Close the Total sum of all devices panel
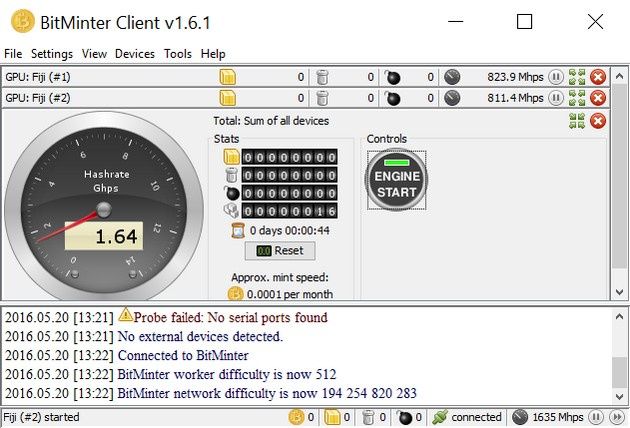 (x=598, y=121)
